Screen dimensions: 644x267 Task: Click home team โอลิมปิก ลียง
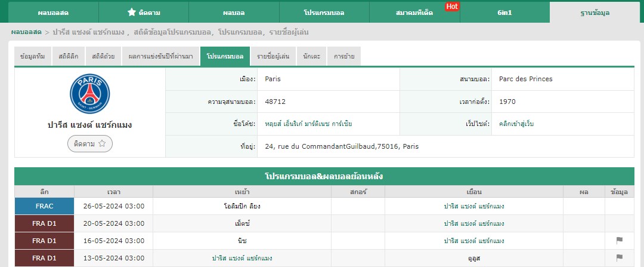pyautogui.click(x=242, y=206)
